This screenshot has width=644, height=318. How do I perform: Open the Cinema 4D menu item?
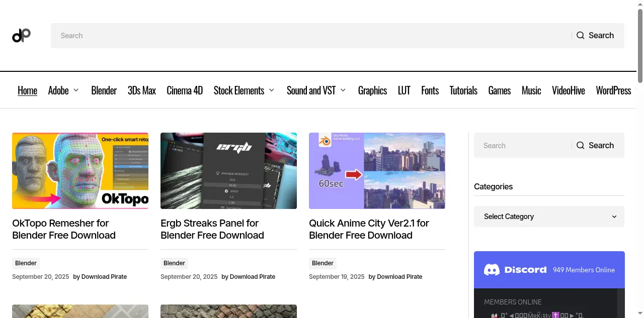tap(185, 90)
